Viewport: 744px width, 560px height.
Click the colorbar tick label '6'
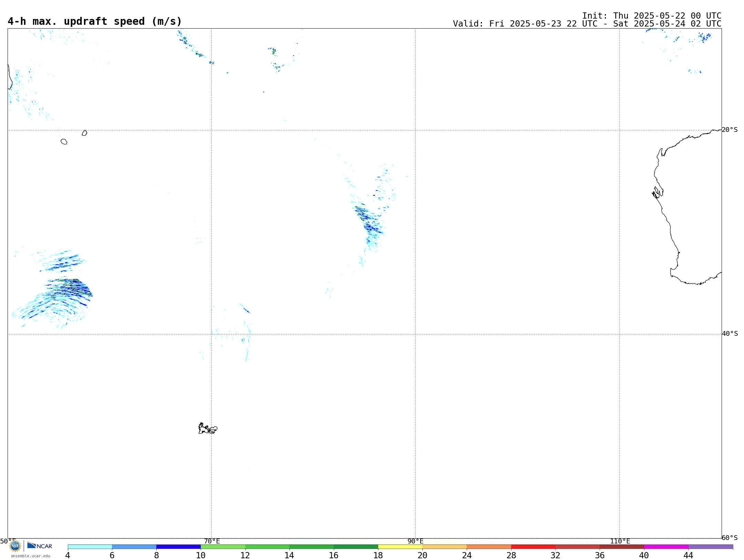(112, 555)
